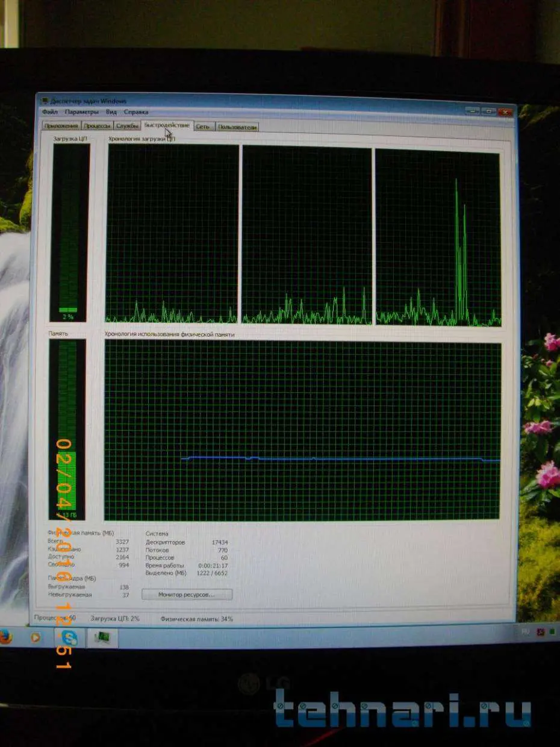
Task: Click the Task Manager taskbar icon
Action: click(x=102, y=638)
